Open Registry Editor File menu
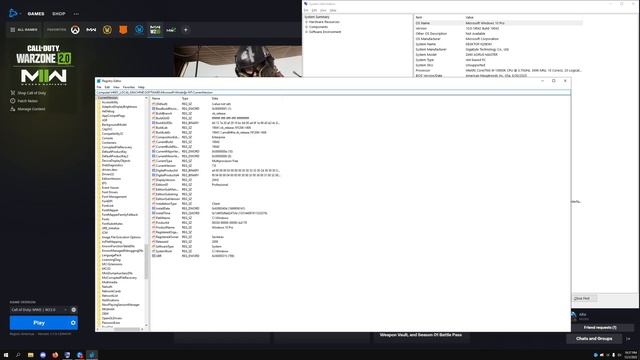 click(99, 87)
